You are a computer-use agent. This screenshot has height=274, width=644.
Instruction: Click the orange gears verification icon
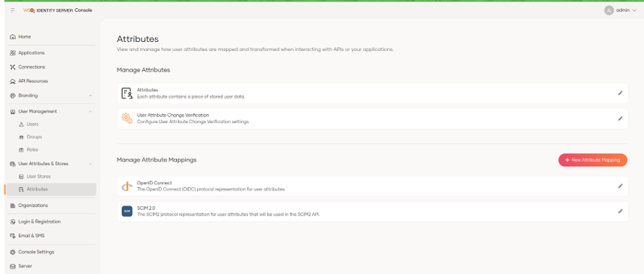[127, 119]
